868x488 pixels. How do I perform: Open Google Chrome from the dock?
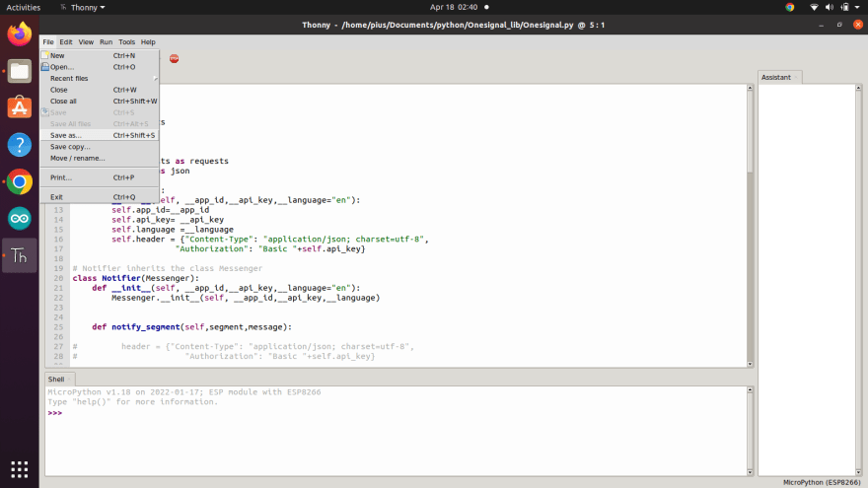click(x=20, y=182)
